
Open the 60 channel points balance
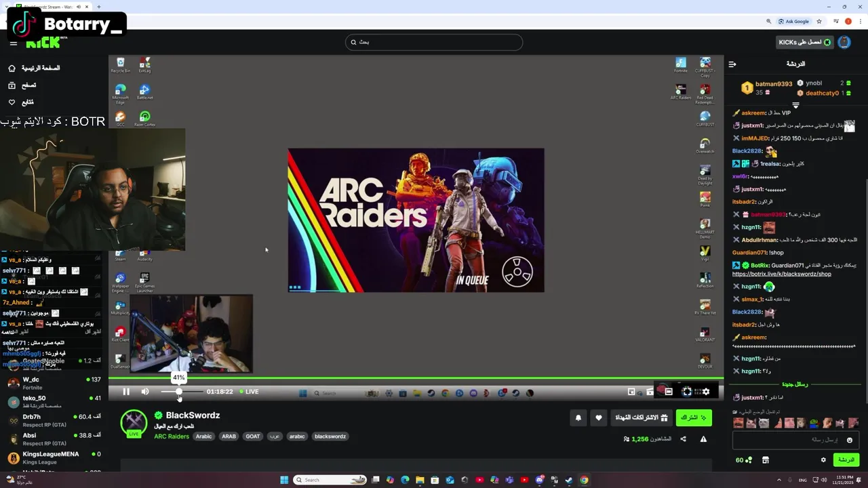point(744,460)
